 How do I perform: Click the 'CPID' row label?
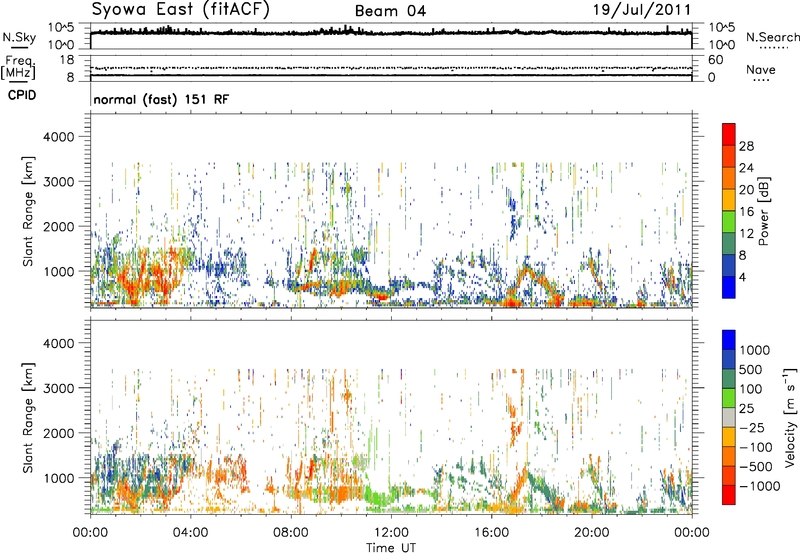[x=22, y=95]
